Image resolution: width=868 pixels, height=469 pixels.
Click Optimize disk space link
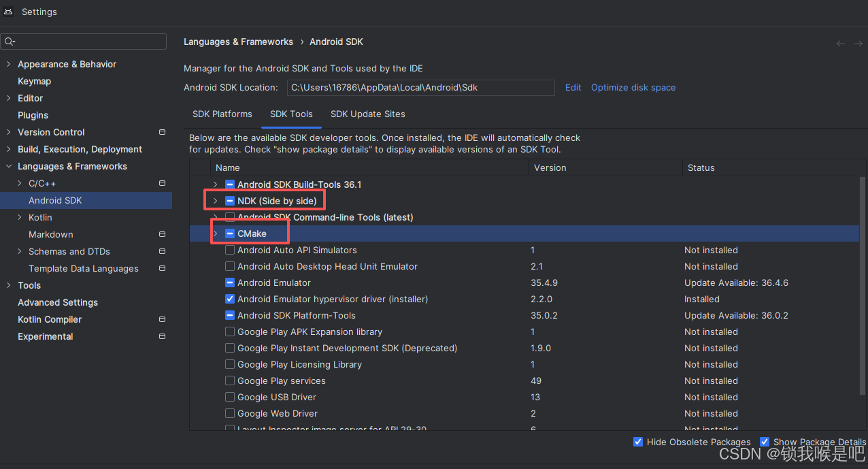[633, 87]
